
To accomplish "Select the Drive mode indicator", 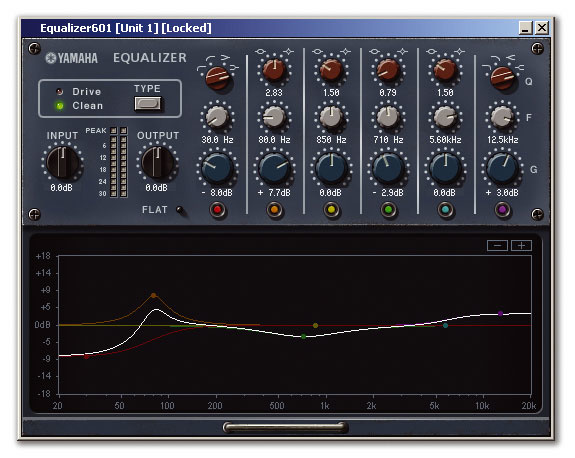I will (x=59, y=91).
